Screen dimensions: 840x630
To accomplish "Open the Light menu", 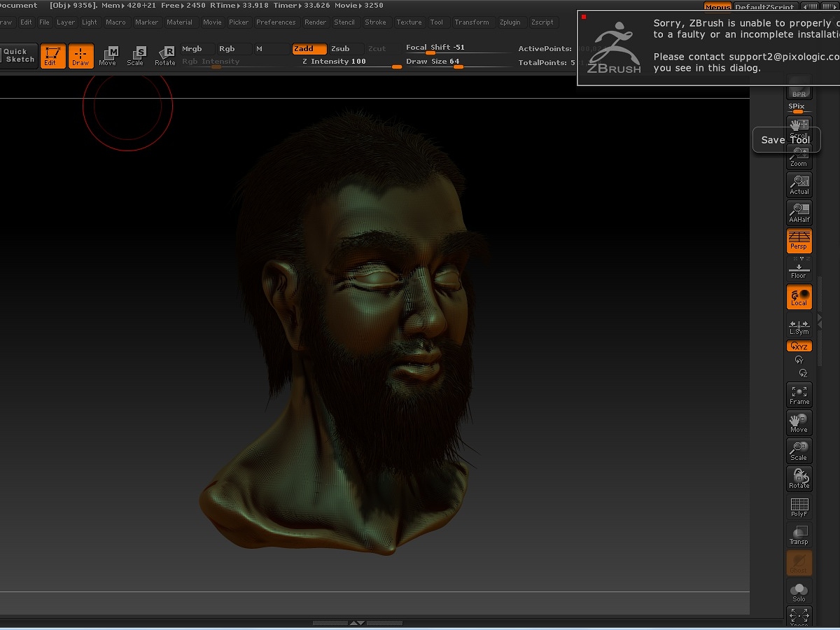I will point(90,22).
